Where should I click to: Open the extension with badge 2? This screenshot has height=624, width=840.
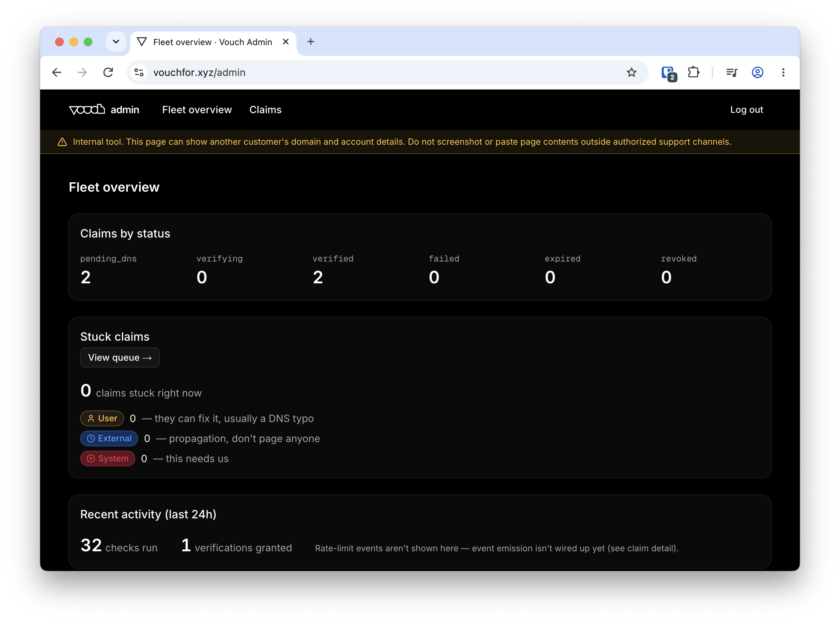tap(668, 73)
